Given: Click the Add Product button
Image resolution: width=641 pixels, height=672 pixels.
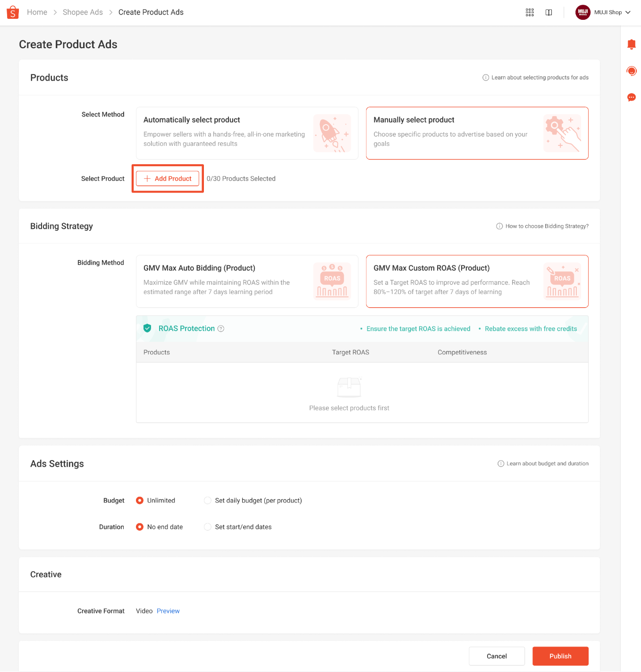Looking at the screenshot, I should pyautogui.click(x=168, y=178).
